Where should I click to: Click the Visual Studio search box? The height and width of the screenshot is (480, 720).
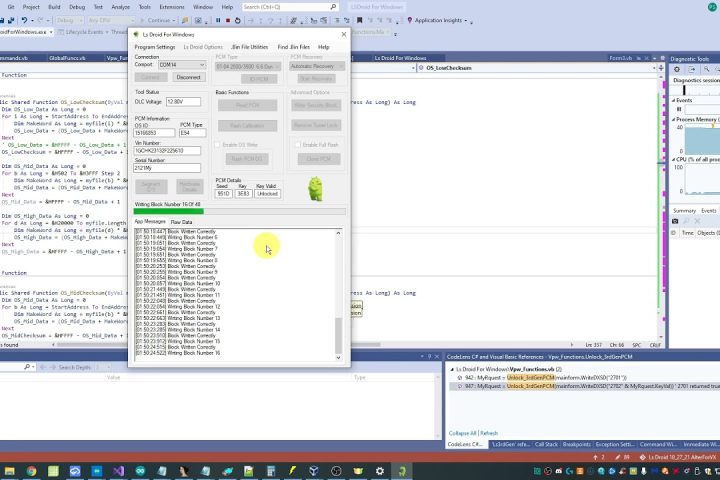click(290, 7)
